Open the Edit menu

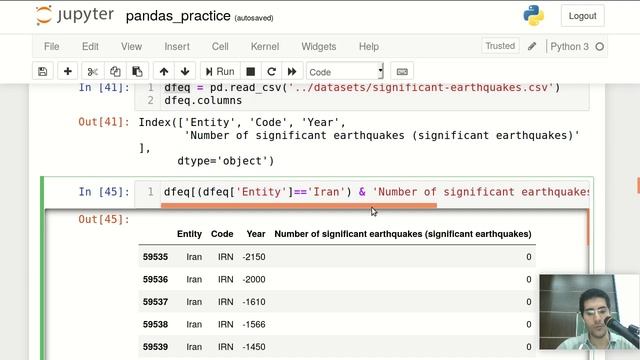90,47
